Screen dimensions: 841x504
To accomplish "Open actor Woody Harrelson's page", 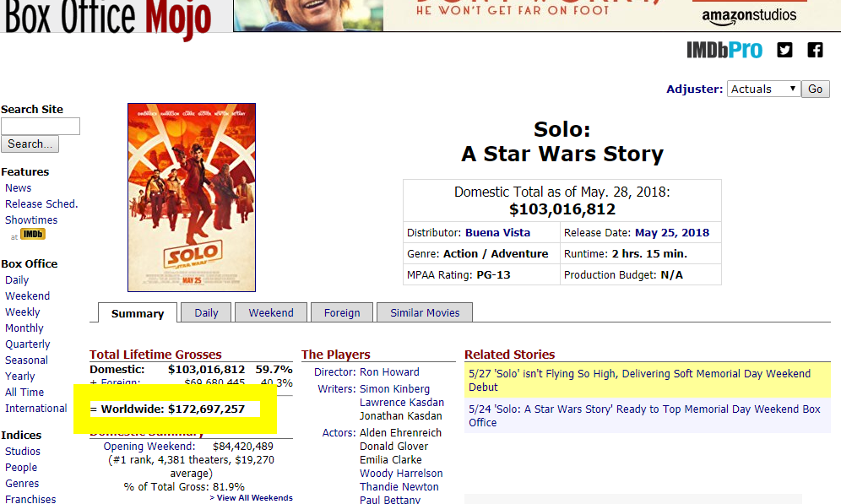I will click(x=401, y=474).
